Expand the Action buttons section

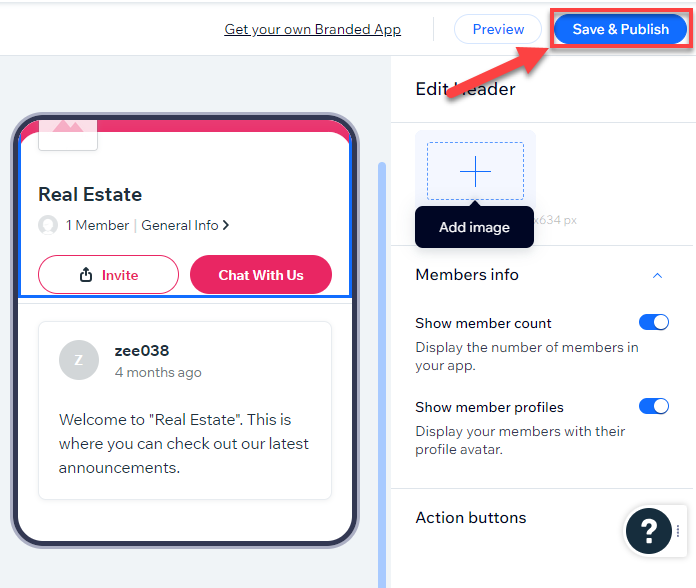point(471,517)
